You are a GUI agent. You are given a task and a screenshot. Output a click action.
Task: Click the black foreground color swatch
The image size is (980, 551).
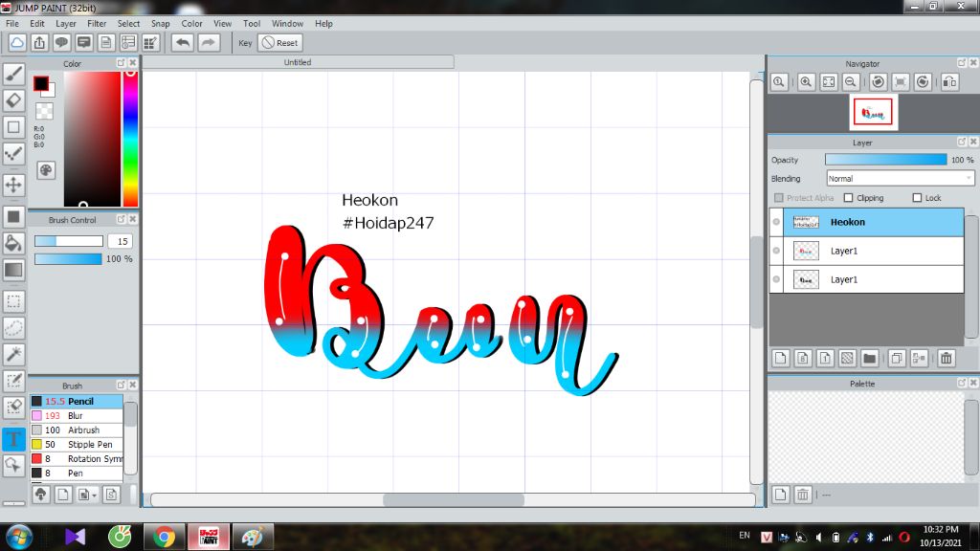tap(40, 82)
